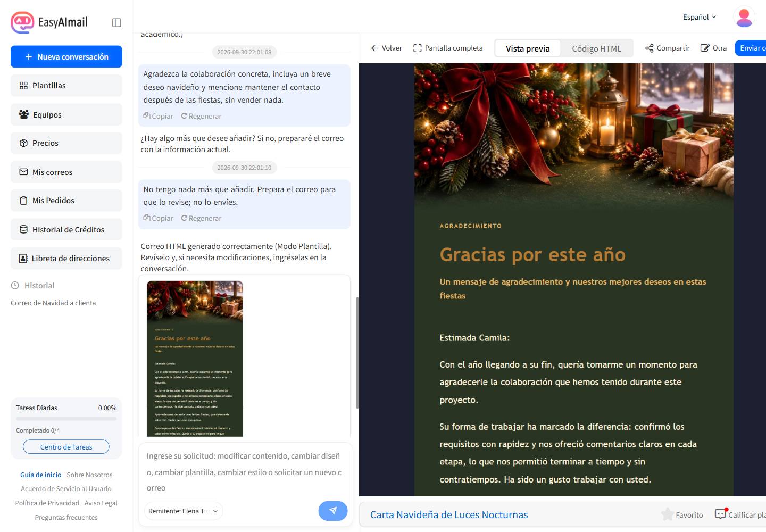This screenshot has height=532, width=766.
Task: Open the Guía de inicio link
Action: (x=41, y=475)
